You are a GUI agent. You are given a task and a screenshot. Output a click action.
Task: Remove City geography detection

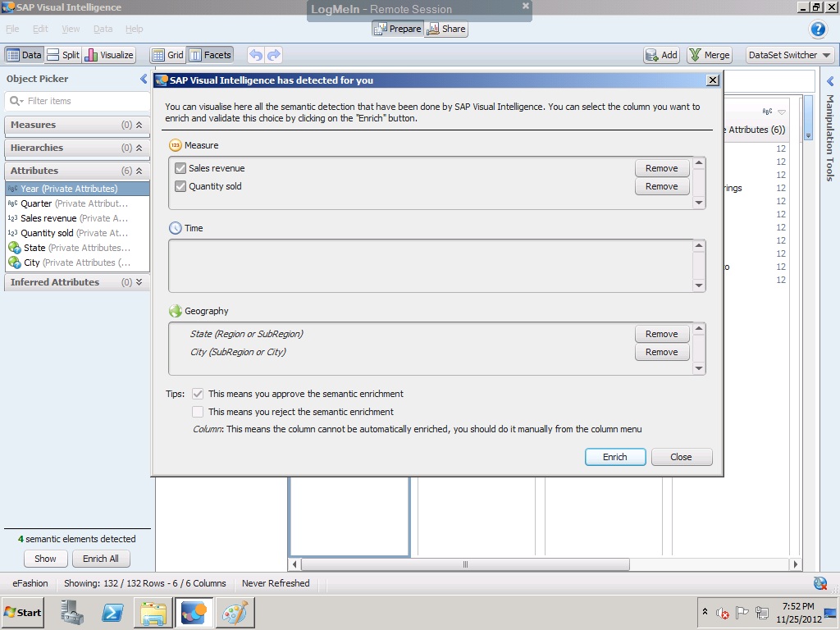coord(662,352)
